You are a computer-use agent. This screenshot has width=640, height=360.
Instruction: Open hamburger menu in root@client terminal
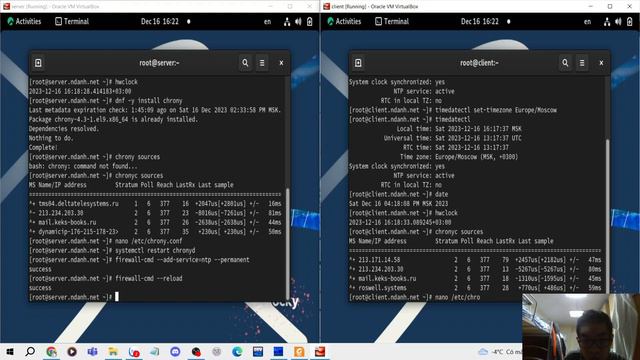click(x=582, y=63)
